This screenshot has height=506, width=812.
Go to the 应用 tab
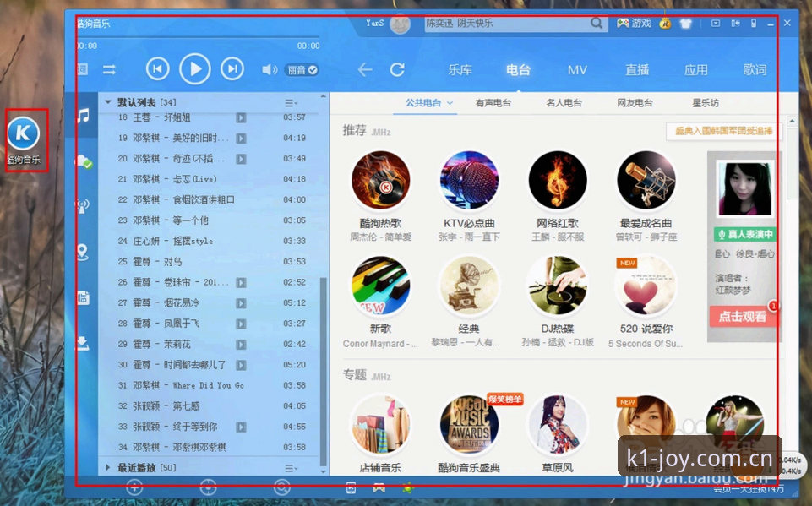click(696, 69)
